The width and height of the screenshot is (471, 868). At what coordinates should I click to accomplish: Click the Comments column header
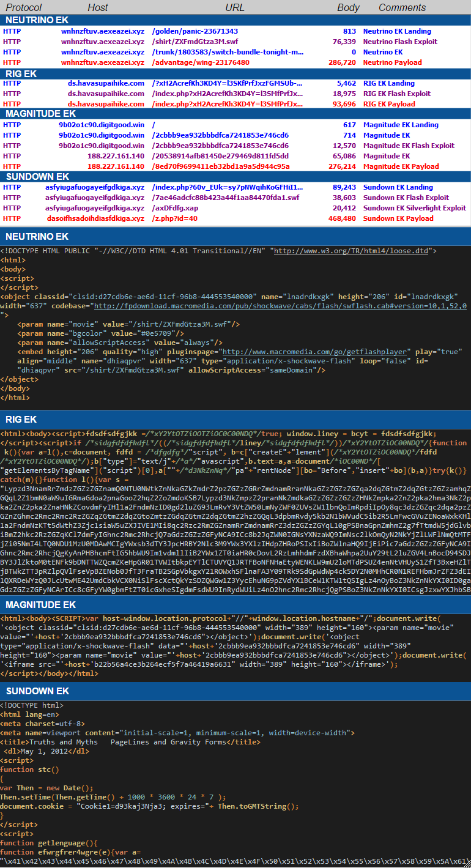click(x=402, y=7)
